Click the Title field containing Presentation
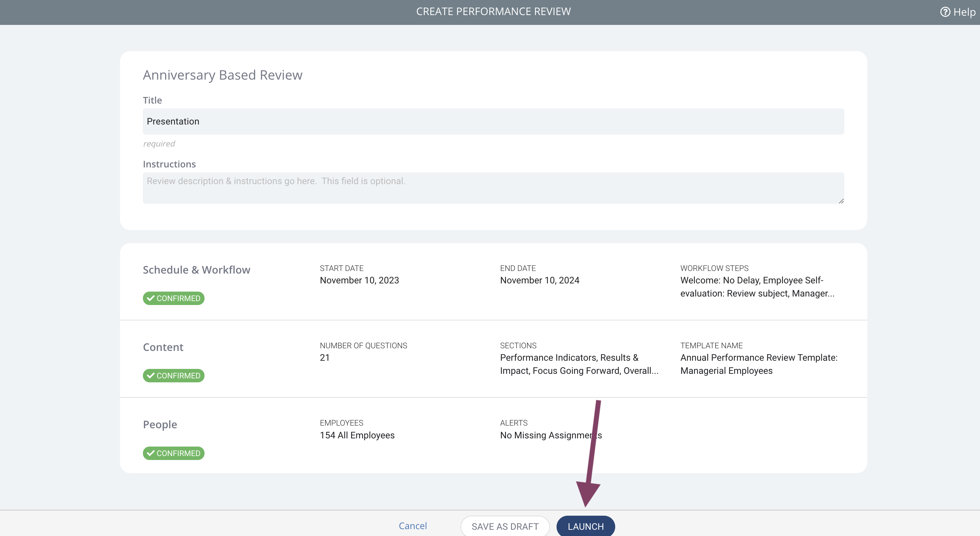This screenshot has width=980, height=536. click(x=493, y=121)
